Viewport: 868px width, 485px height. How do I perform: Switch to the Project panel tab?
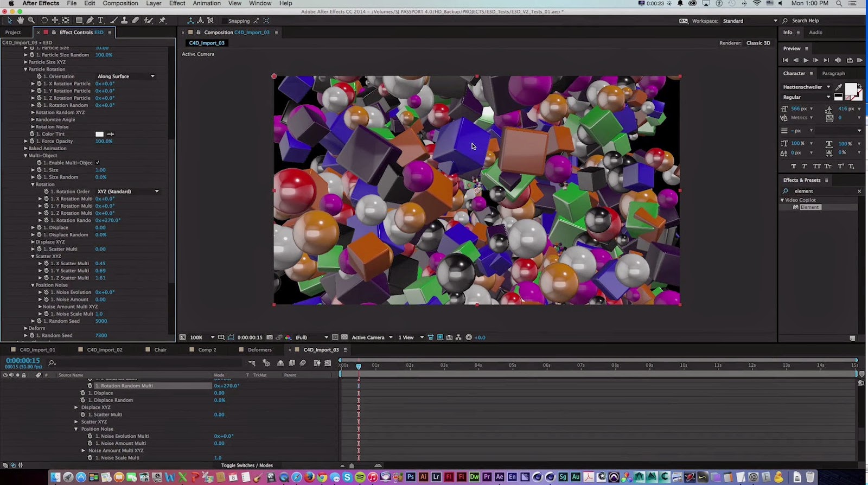(x=13, y=33)
